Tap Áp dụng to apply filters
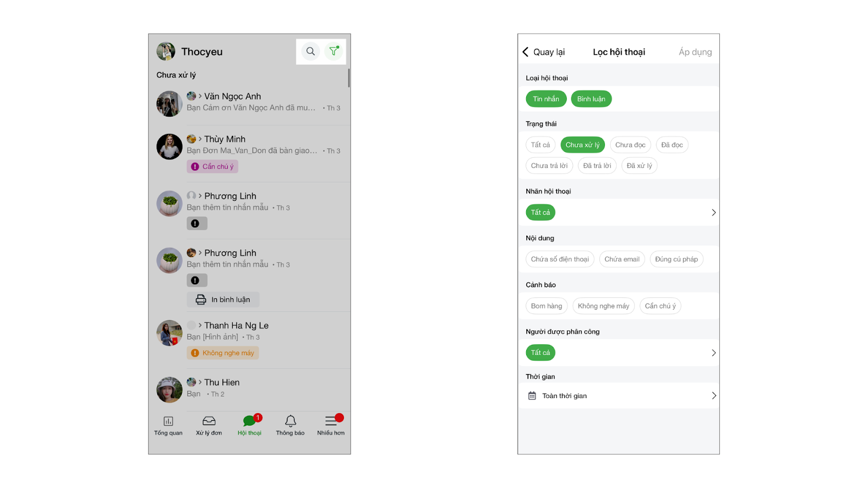The width and height of the screenshot is (868, 488). 695,52
